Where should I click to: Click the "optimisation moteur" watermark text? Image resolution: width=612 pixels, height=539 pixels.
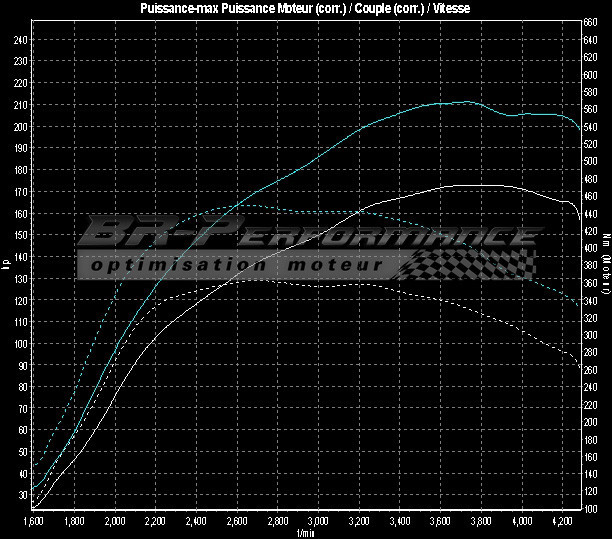point(235,266)
